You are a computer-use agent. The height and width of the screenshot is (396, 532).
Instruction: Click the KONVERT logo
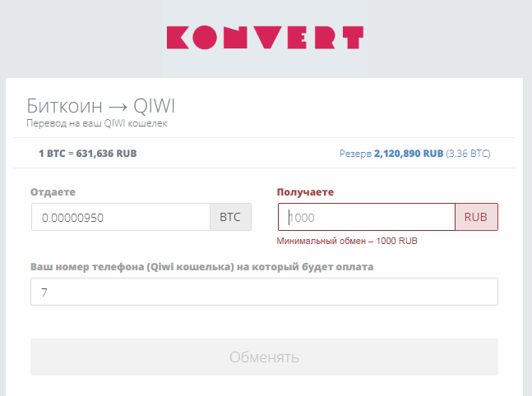[265, 38]
